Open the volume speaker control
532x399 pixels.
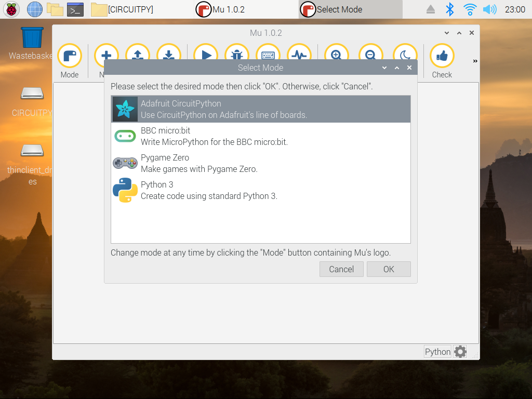(489, 9)
